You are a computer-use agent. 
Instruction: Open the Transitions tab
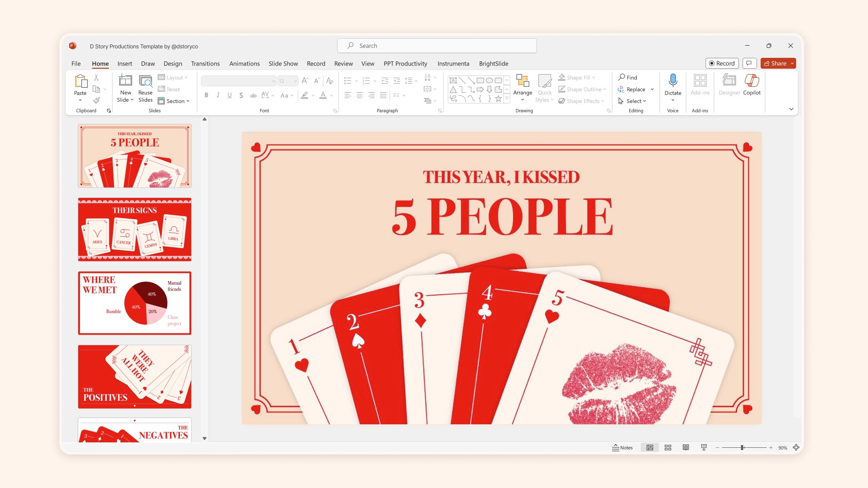click(205, 64)
